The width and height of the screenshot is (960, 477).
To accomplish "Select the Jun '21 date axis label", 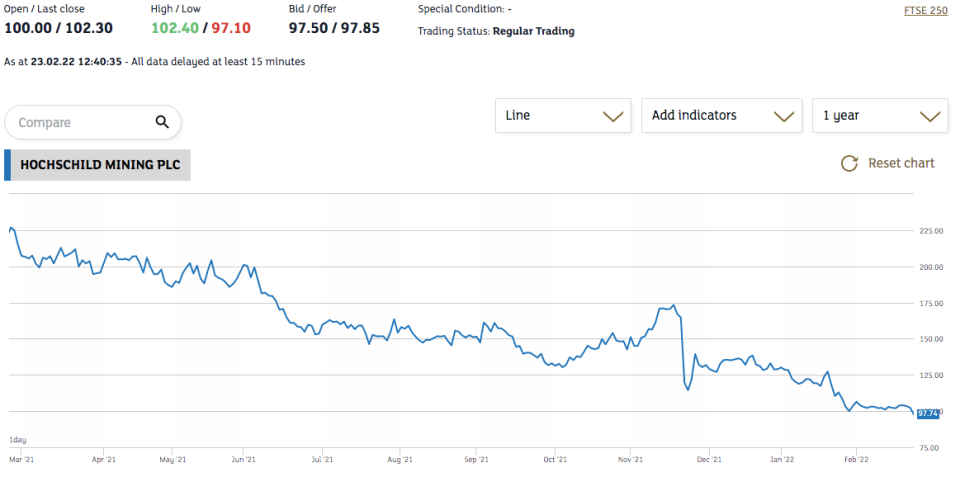I will click(243, 460).
